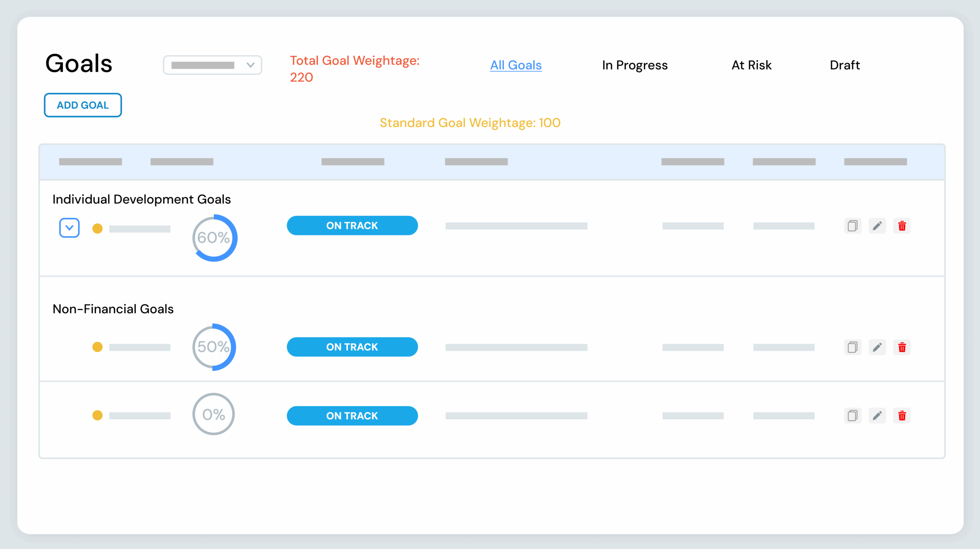This screenshot has height=551, width=980.
Task: Open the dropdown next to Goals title
Action: (x=212, y=65)
